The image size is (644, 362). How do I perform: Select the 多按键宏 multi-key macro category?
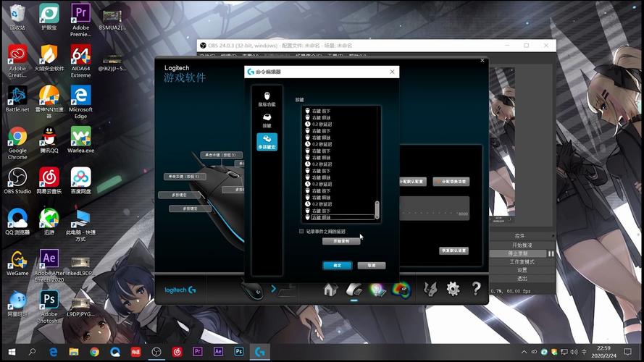coord(267,142)
